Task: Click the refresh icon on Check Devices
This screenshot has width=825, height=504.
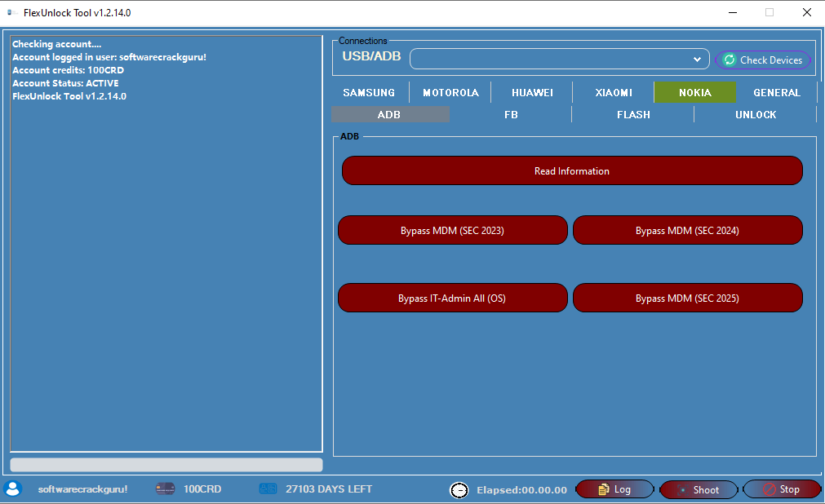Action: 729,60
